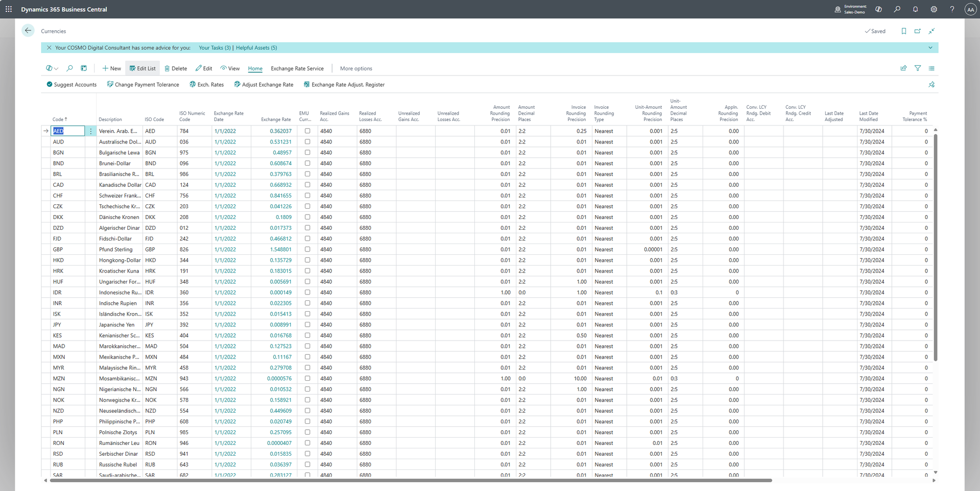
Task: Switch to Exchange Rate Service tab
Action: 297,69
